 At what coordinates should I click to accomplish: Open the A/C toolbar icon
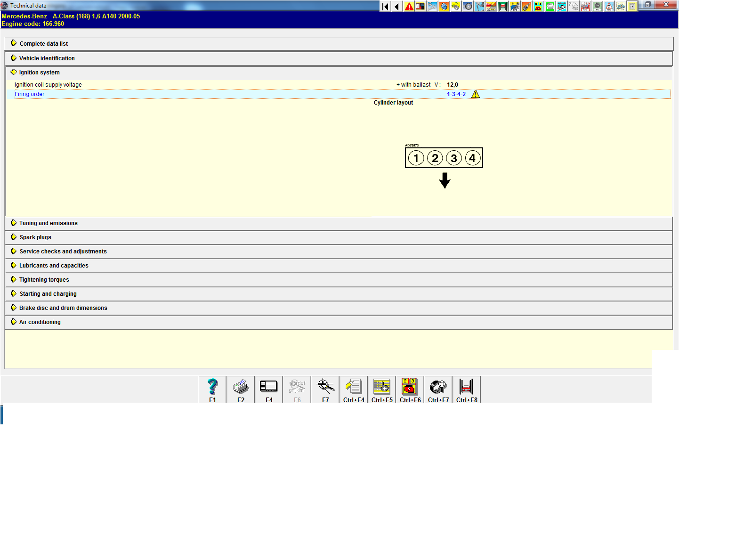[597, 6]
